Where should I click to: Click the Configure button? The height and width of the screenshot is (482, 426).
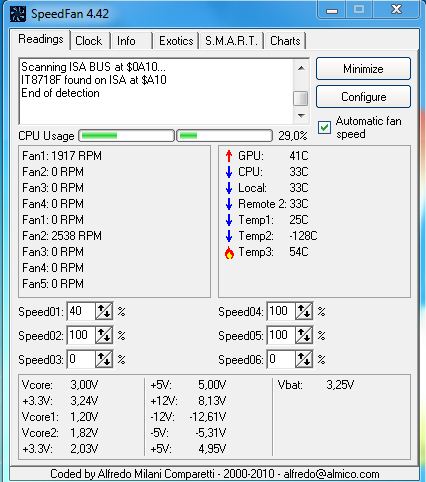pos(363,97)
